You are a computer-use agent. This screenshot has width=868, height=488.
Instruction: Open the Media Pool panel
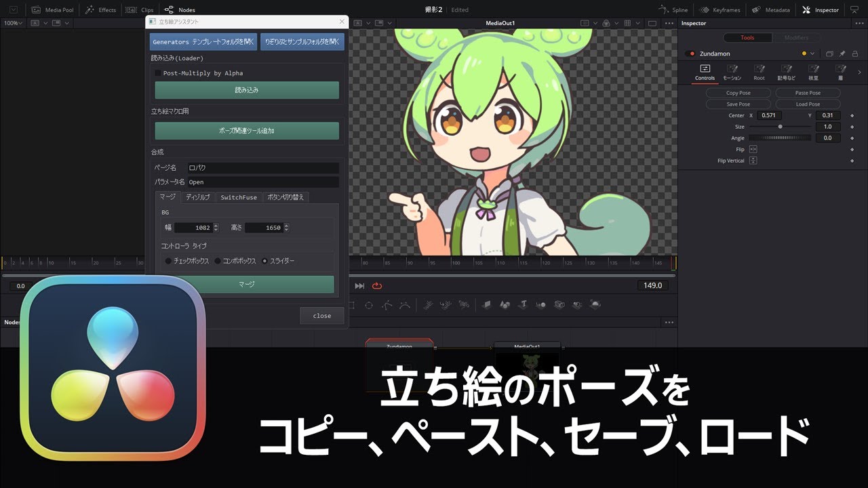pyautogui.click(x=54, y=10)
